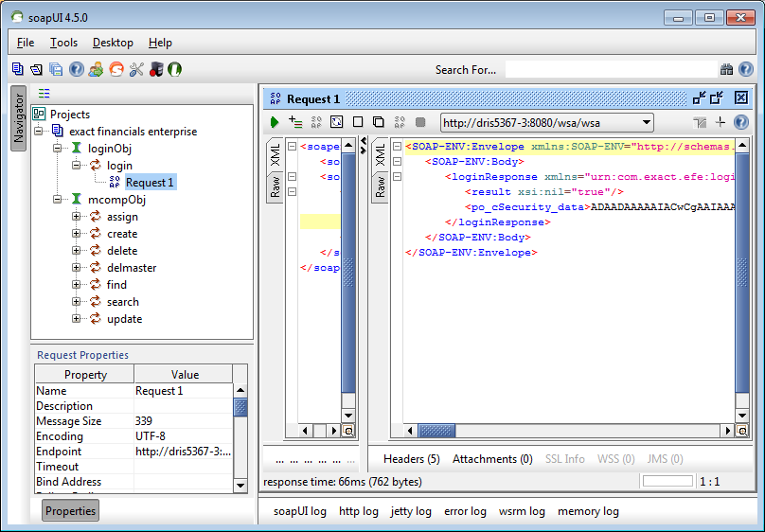Click the find icon under request editor scrollbar
The image size is (765, 532).
(348, 431)
